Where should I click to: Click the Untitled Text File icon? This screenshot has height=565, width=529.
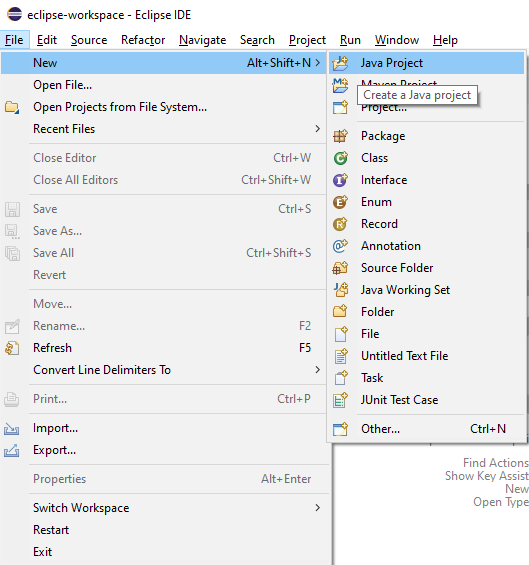340,356
